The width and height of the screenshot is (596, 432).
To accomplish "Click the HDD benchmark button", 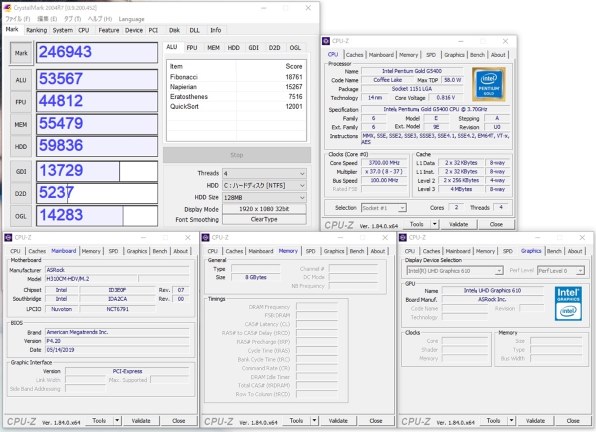I will point(21,147).
